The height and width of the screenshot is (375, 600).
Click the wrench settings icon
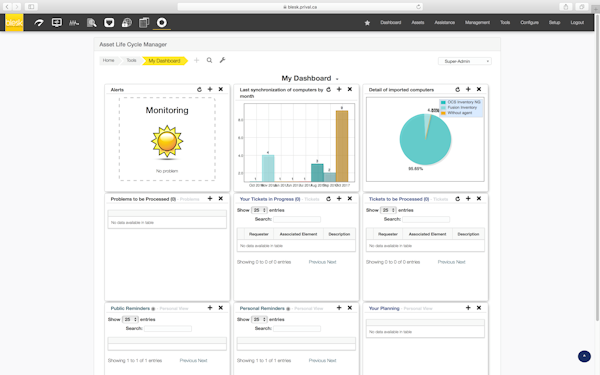point(222,60)
